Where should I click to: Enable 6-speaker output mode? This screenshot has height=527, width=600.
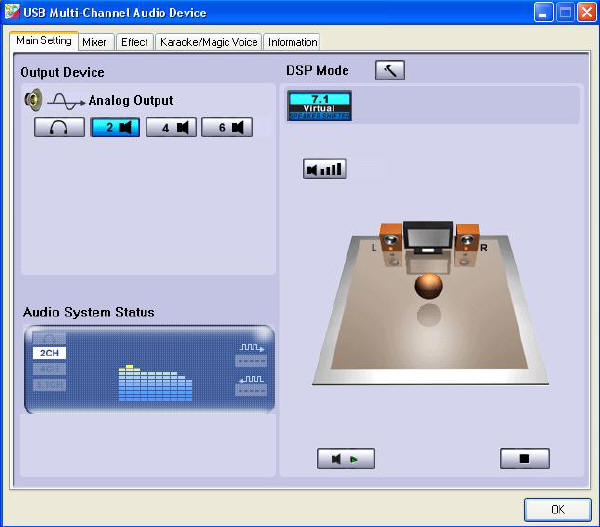point(227,127)
